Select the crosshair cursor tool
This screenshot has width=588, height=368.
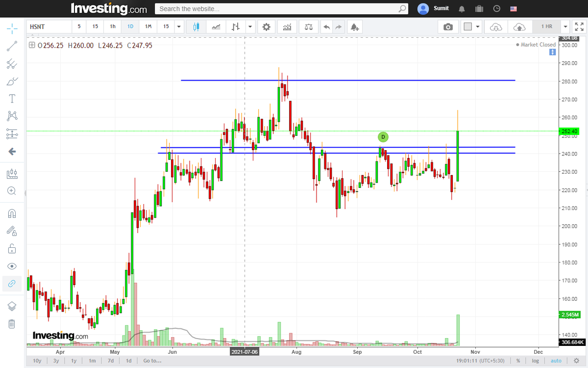[x=12, y=27]
